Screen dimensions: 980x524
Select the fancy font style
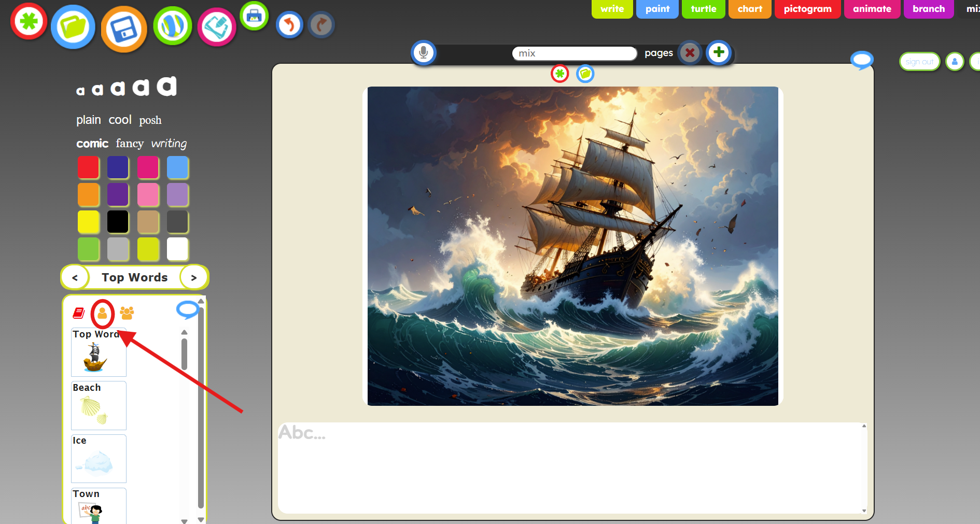pos(130,144)
